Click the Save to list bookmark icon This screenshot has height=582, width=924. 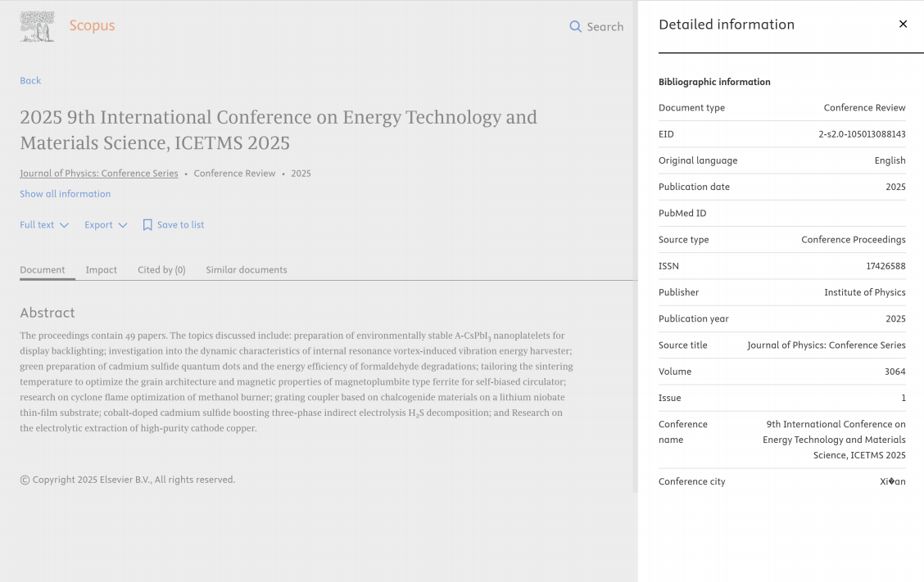147,225
